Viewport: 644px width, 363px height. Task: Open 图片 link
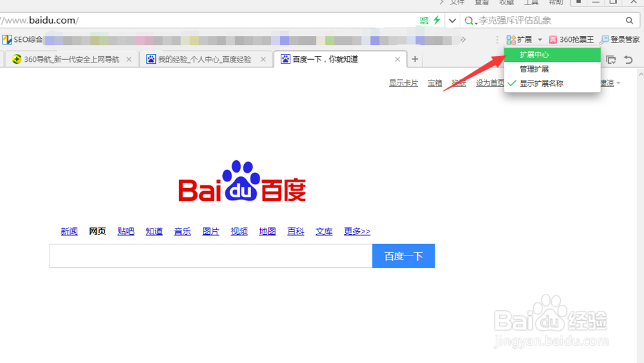point(211,231)
